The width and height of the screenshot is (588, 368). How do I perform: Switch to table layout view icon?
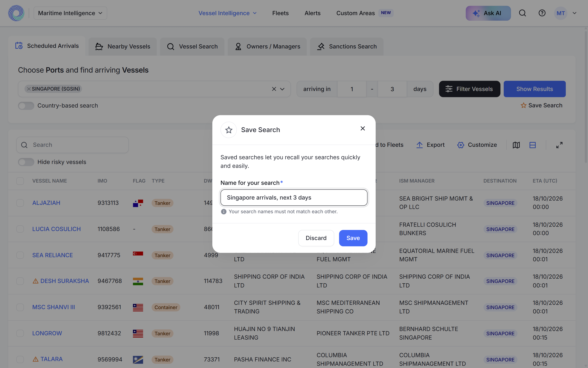click(x=532, y=145)
